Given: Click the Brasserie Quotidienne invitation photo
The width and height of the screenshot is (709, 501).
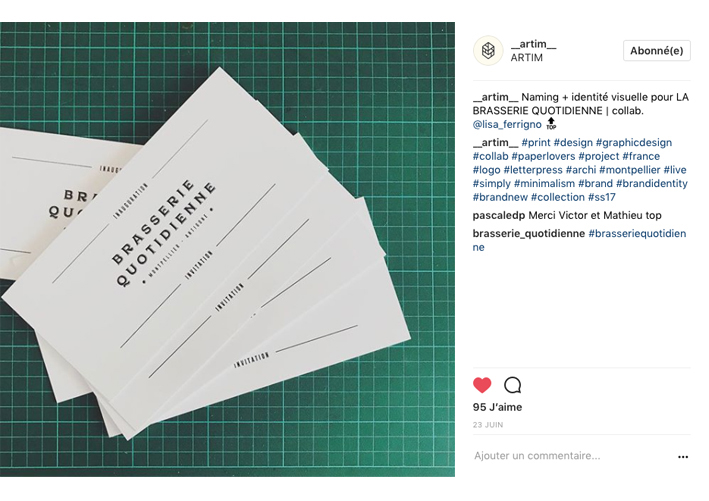Looking at the screenshot, I should pos(227,249).
